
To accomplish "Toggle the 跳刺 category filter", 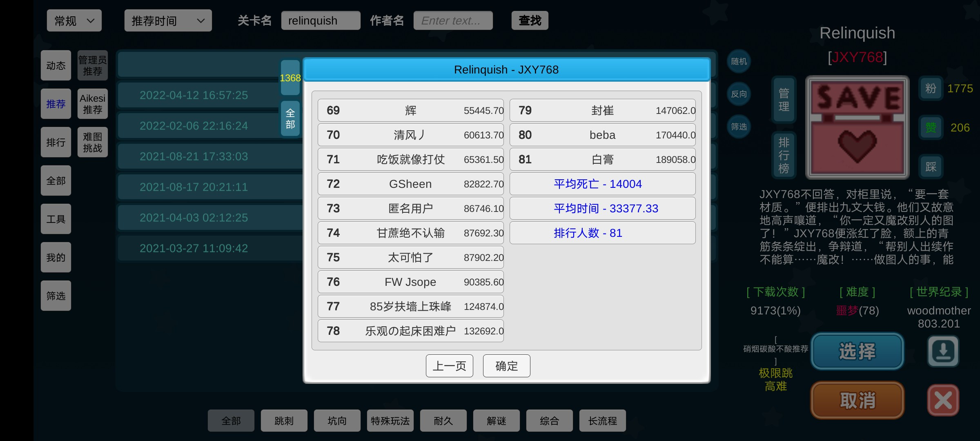I will pos(284,421).
